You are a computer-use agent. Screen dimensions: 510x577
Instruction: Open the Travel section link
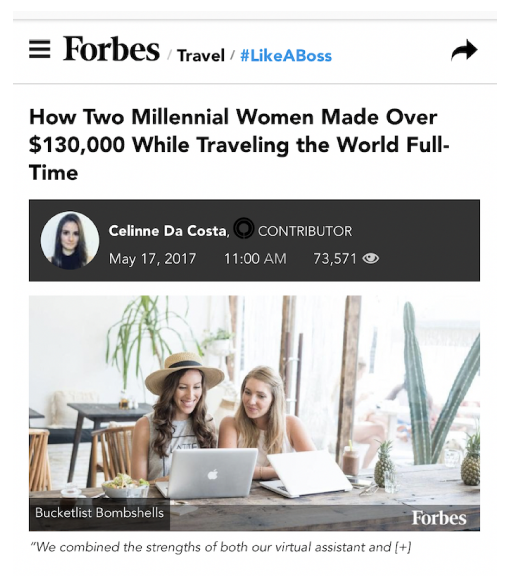tap(201, 56)
